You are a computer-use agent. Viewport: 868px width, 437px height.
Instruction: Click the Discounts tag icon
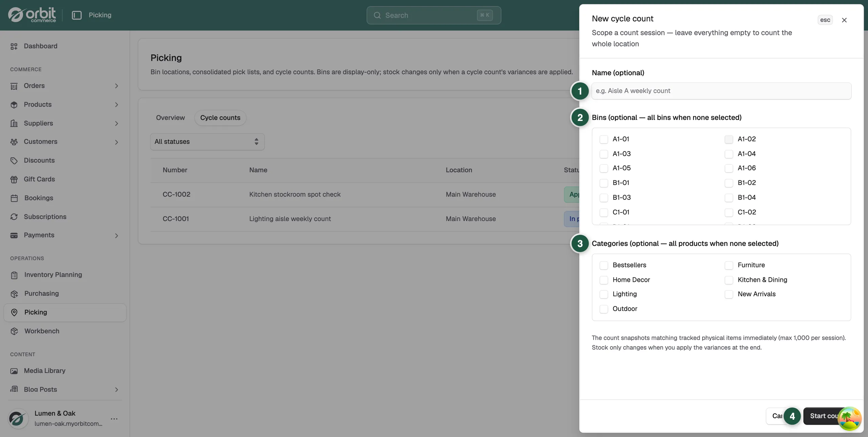(x=14, y=161)
